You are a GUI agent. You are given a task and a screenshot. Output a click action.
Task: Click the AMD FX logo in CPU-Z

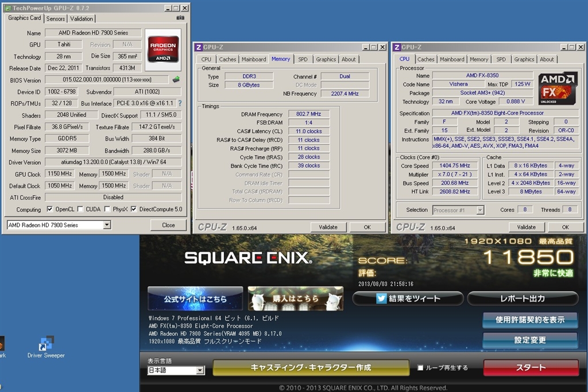coord(558,88)
